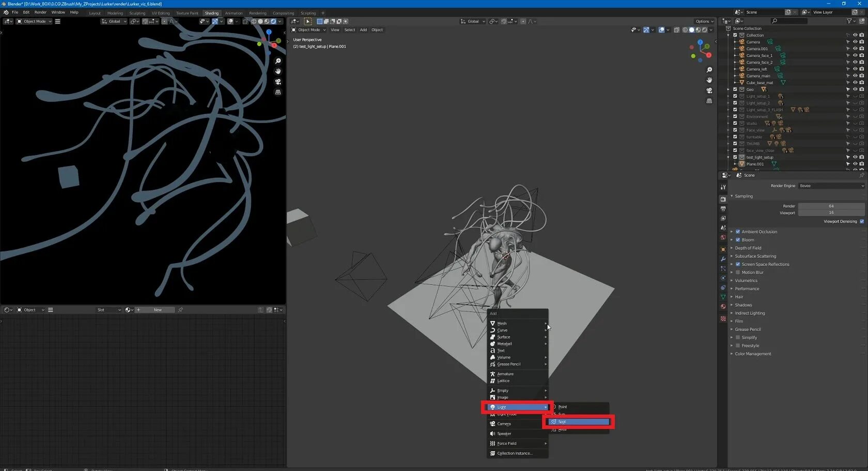868x471 pixels.
Task: Select Spot in the Light submenu
Action: coord(579,422)
